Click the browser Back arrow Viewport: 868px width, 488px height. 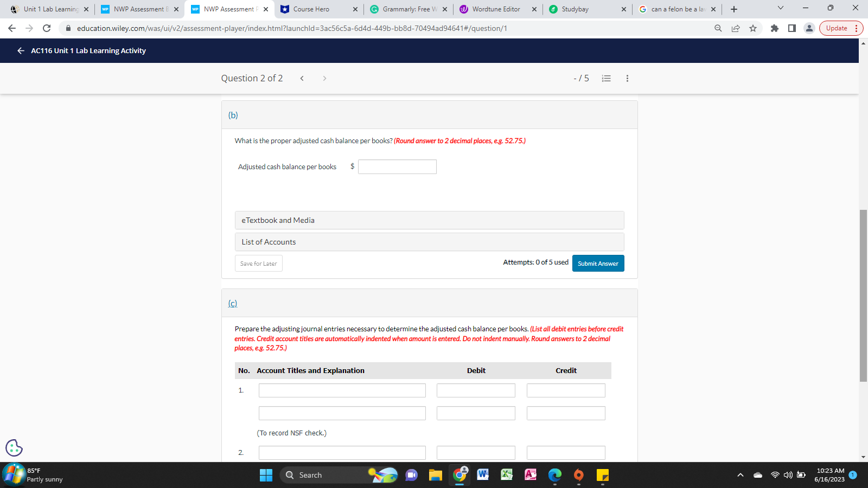[12, 28]
